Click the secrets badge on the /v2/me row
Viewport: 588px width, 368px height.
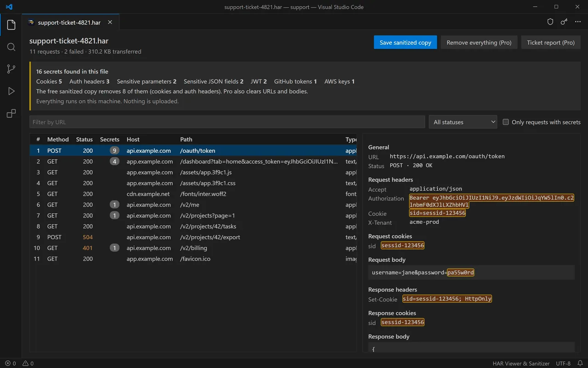point(114,205)
